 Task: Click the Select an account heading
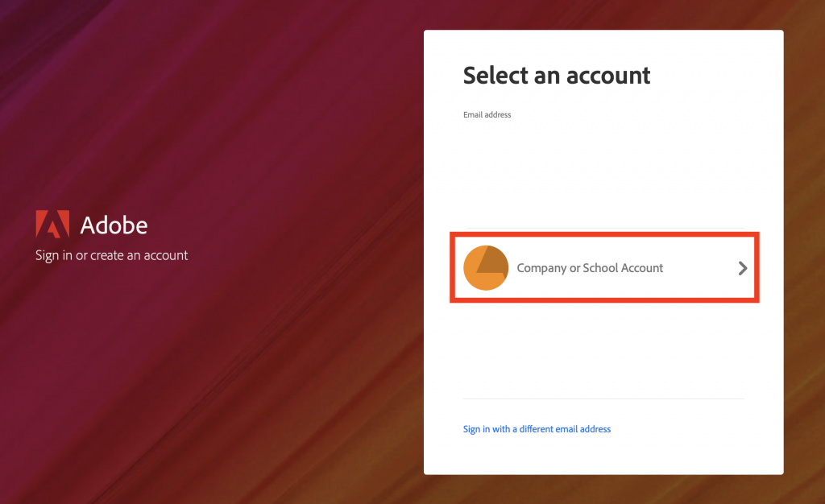tap(557, 75)
